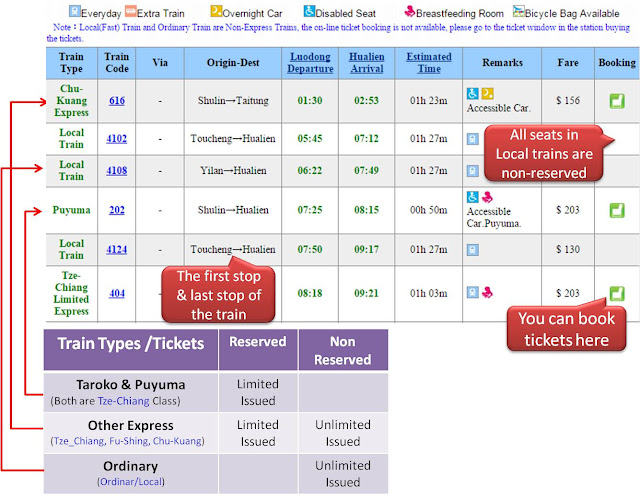Click the Everyday legend icon
This screenshot has height=500, width=640.
[75, 11]
